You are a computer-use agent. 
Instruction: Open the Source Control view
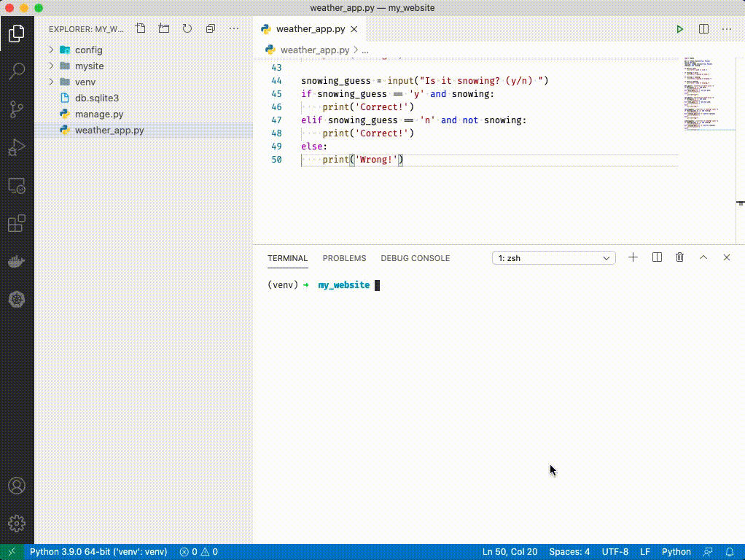pos(17,109)
